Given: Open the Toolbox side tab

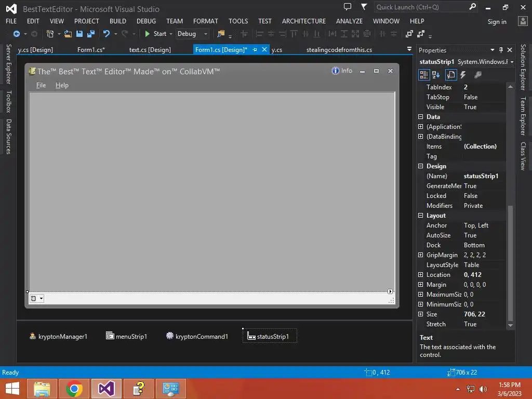Looking at the screenshot, I should tap(9, 101).
